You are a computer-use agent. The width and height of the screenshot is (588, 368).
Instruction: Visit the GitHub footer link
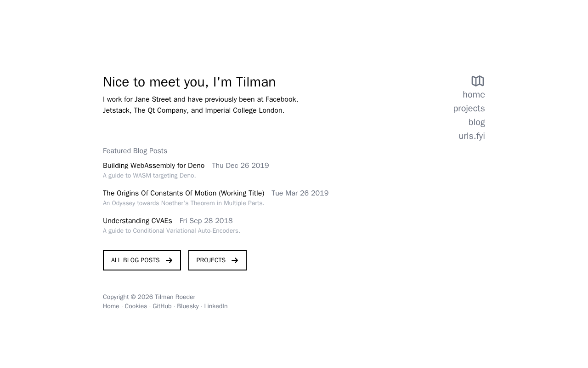162,306
